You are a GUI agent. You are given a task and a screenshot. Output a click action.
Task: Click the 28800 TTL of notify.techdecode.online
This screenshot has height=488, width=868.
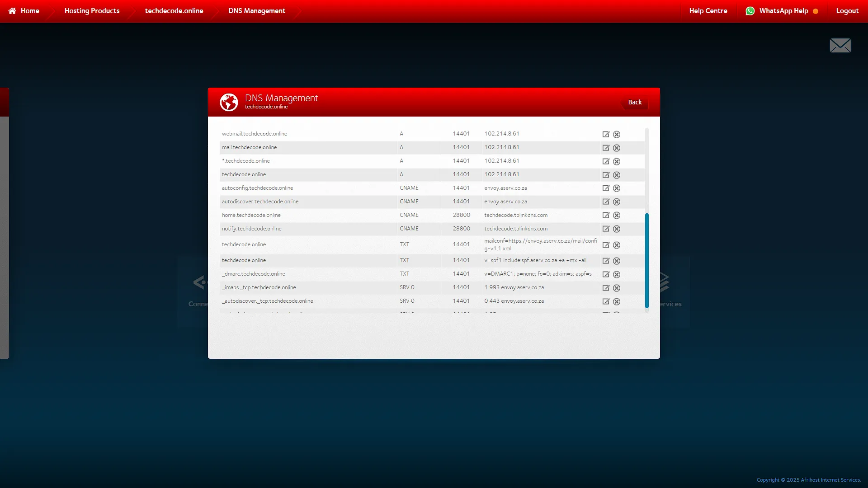[x=461, y=229]
